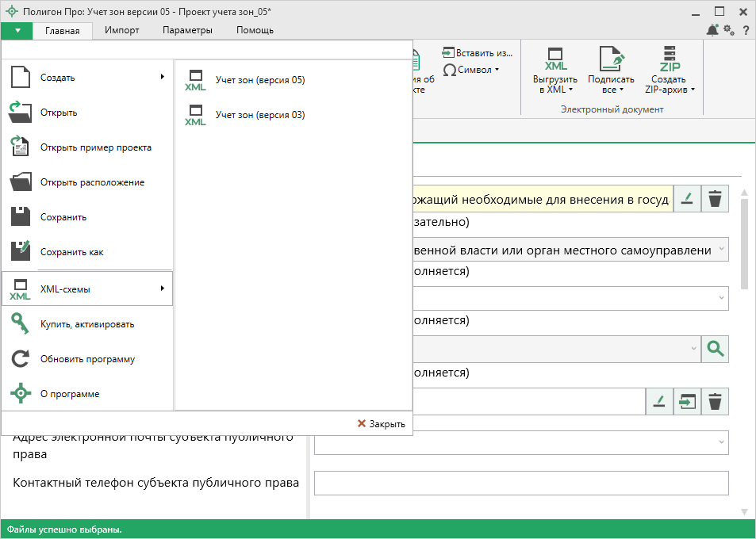Choose Обновить программу from menu
The image size is (756, 539).
[x=87, y=359]
